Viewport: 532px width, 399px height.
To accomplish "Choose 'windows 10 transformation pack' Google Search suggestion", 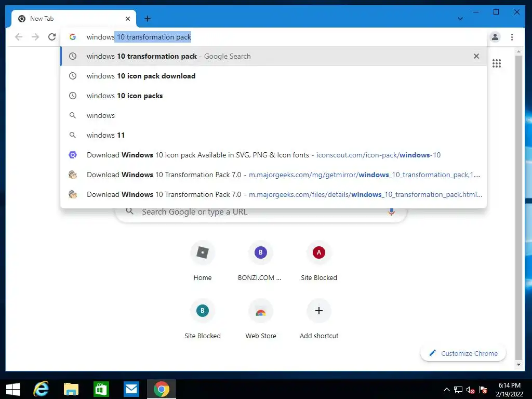I will click(273, 56).
